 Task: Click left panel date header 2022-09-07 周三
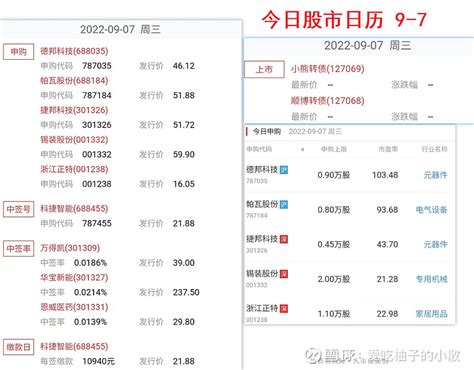[x=120, y=29]
